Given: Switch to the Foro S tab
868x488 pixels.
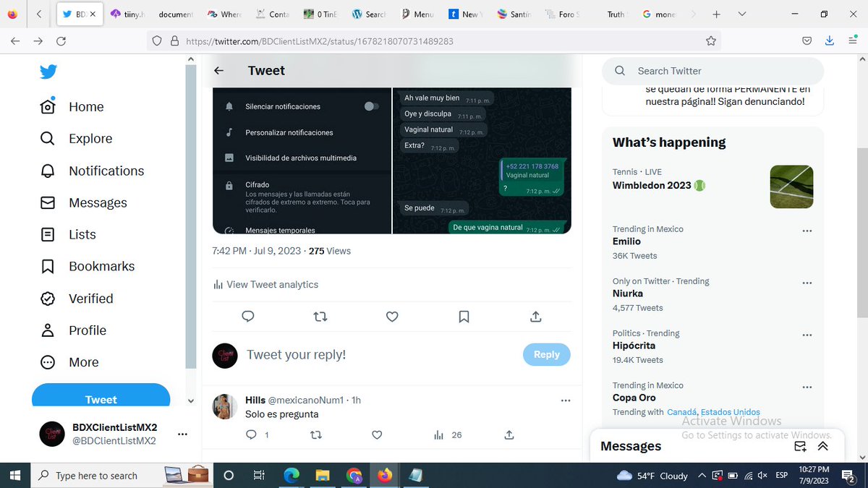Looking at the screenshot, I should [x=563, y=14].
